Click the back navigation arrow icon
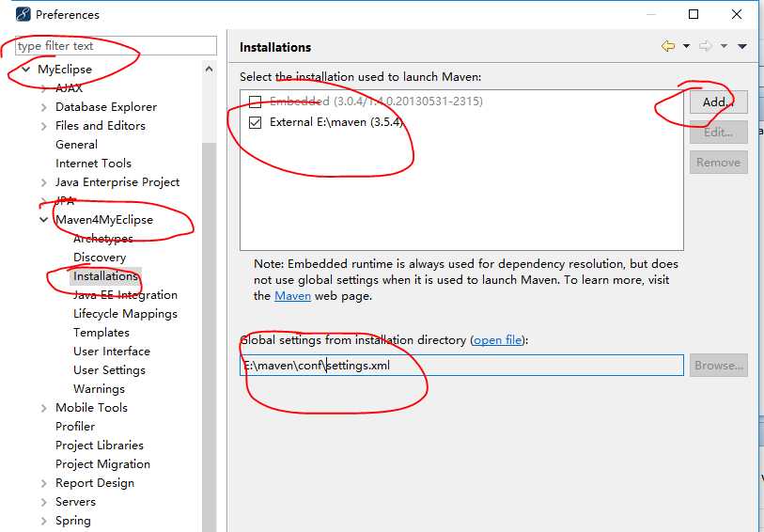764x532 pixels. click(668, 46)
